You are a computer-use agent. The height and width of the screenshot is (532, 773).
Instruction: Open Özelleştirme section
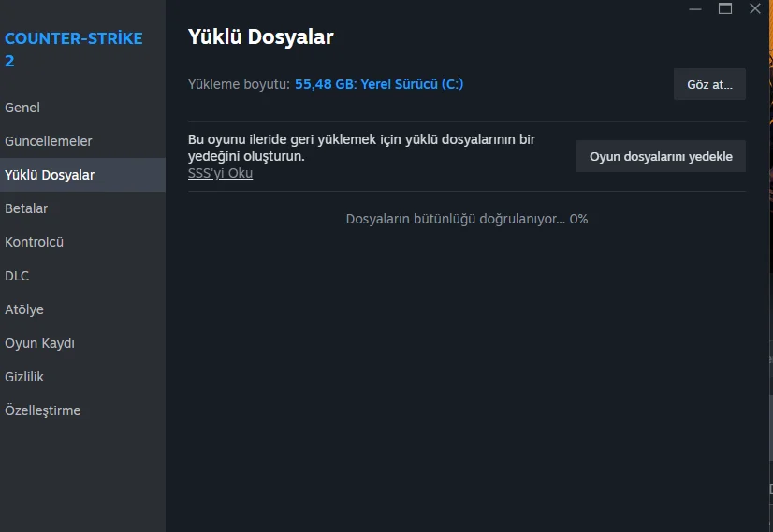point(82,410)
